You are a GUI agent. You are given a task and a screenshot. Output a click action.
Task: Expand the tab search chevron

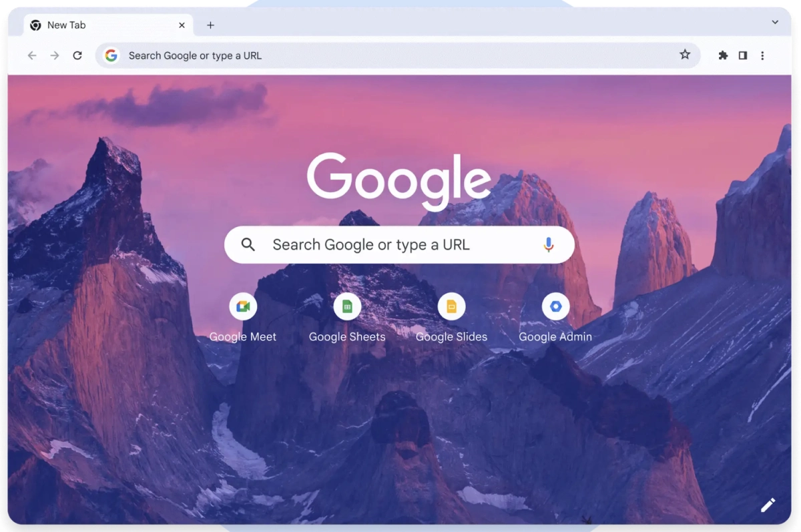[775, 23]
